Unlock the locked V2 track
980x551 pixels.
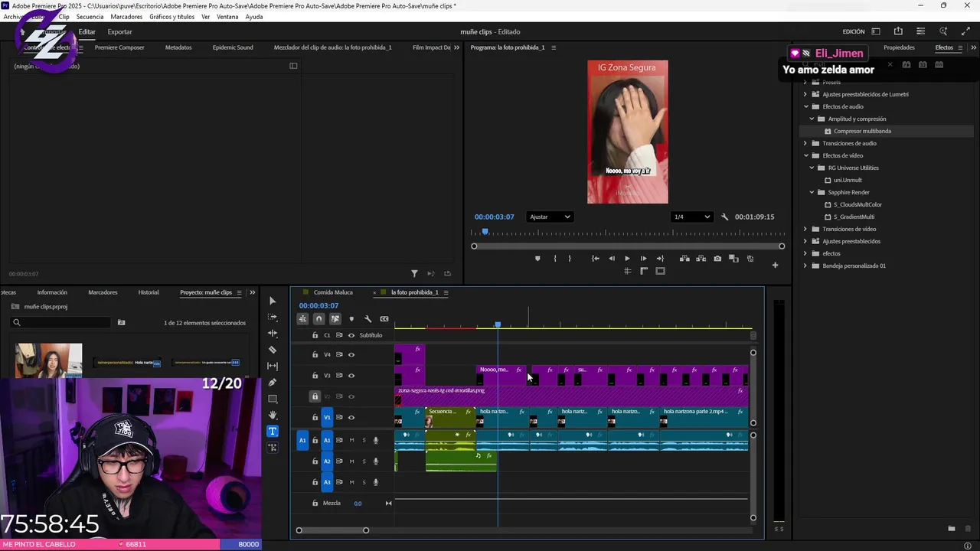pyautogui.click(x=315, y=396)
